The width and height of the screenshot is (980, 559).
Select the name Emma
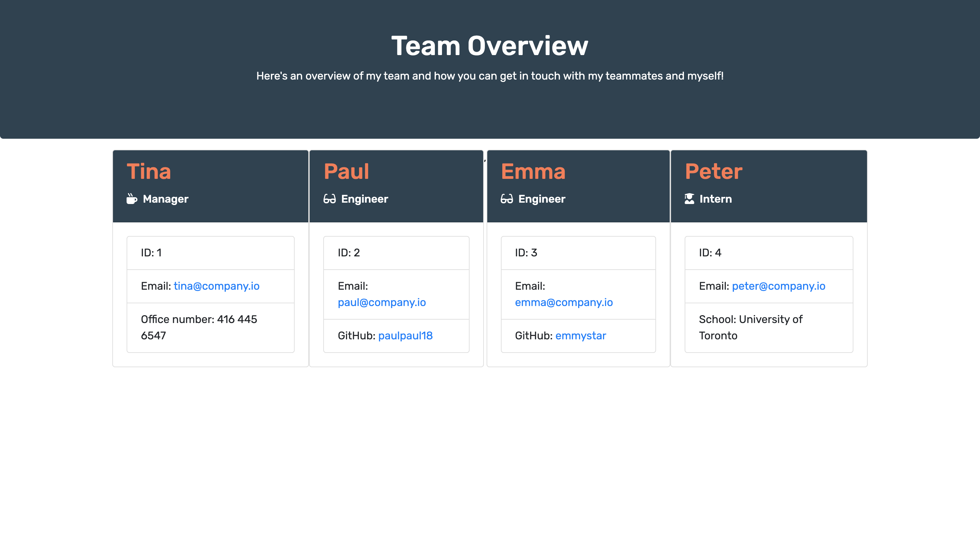pos(533,171)
